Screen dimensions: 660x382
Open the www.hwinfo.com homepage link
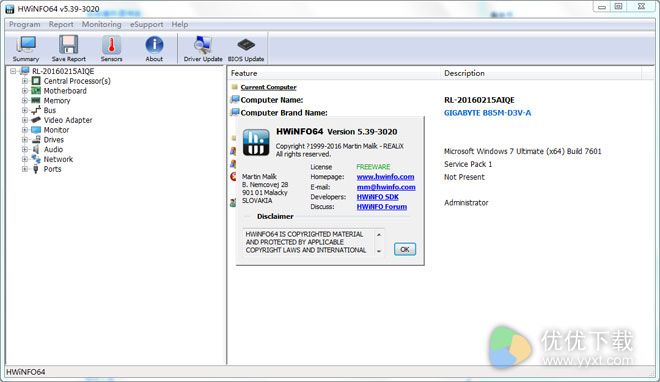385,177
